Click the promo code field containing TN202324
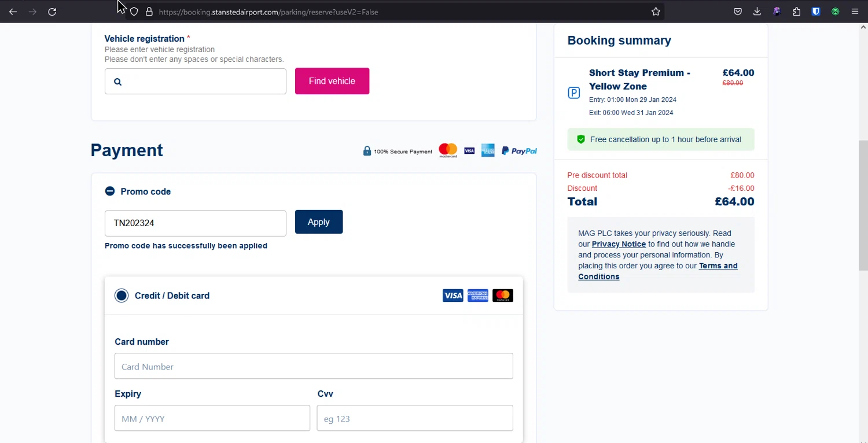 [x=196, y=223]
